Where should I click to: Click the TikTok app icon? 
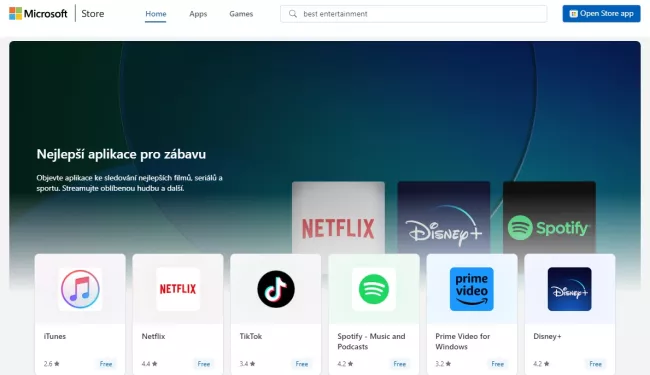click(276, 289)
